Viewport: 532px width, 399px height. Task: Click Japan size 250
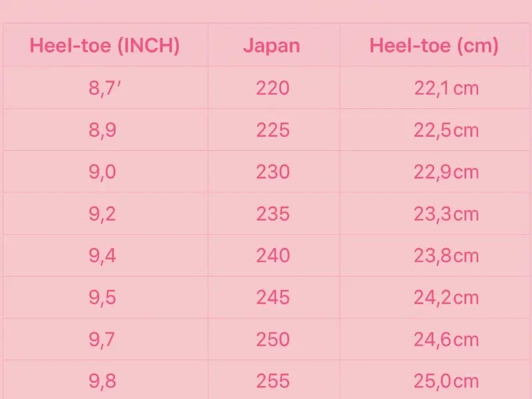273,339
